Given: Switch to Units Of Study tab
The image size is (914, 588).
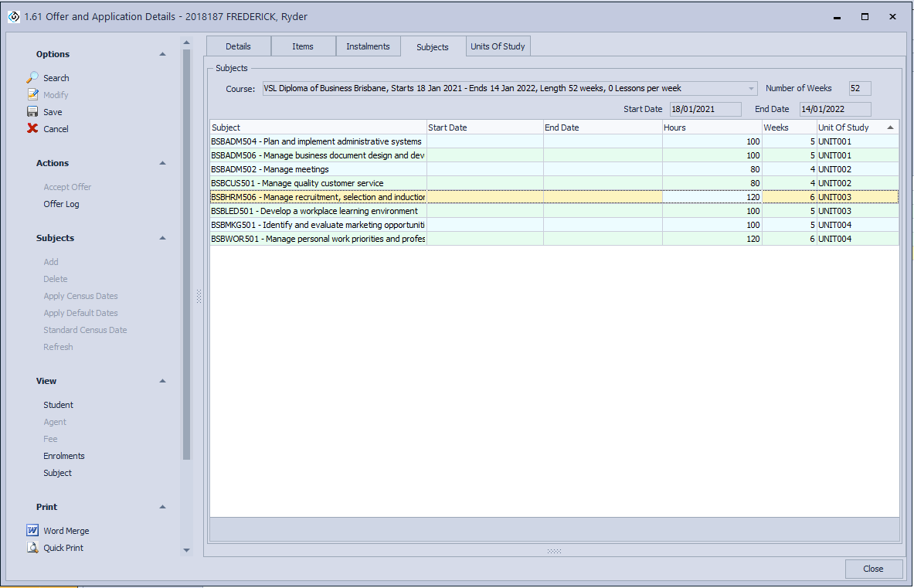Looking at the screenshot, I should 498,46.
